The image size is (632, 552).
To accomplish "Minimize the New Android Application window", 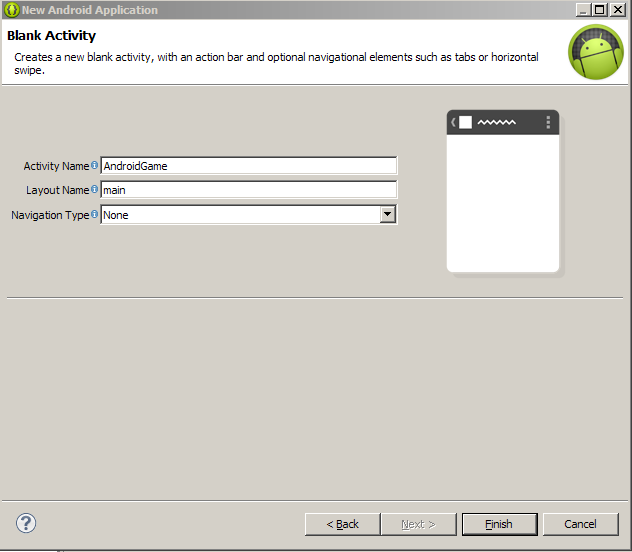I will pos(583,9).
